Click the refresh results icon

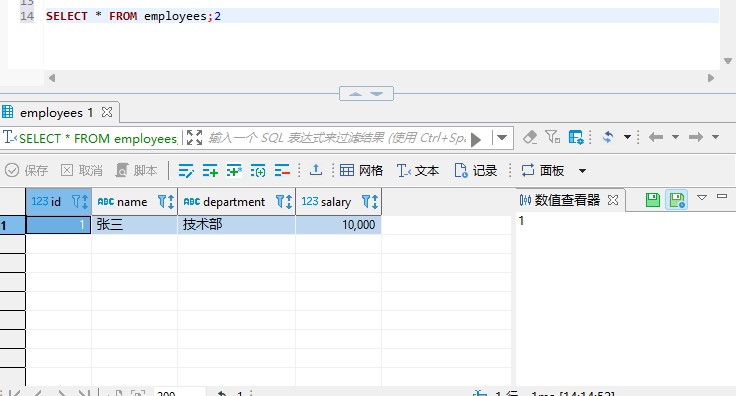(x=608, y=137)
